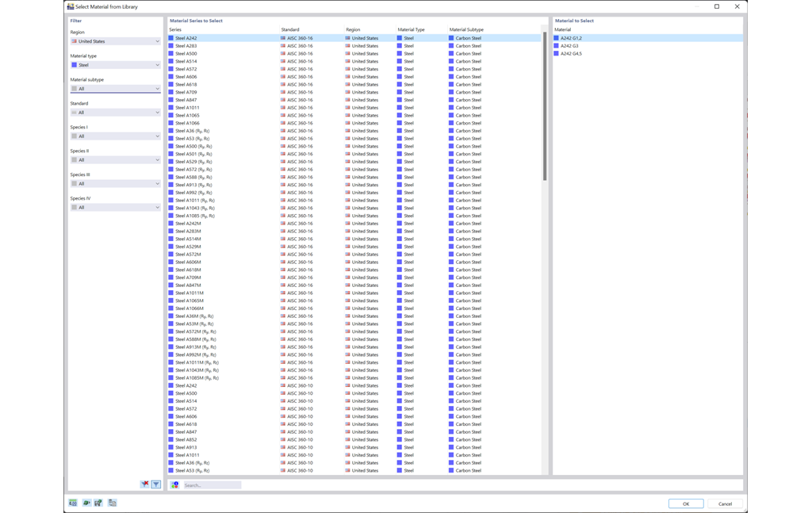
Task: Click the app icon in the title bar
Action: tap(71, 6)
